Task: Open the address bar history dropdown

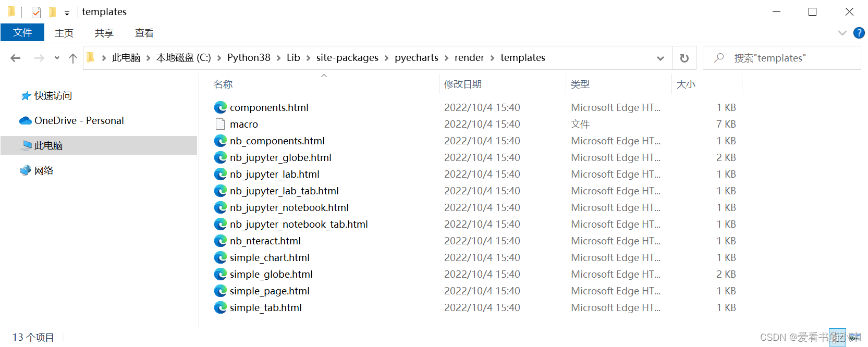Action: [x=661, y=58]
